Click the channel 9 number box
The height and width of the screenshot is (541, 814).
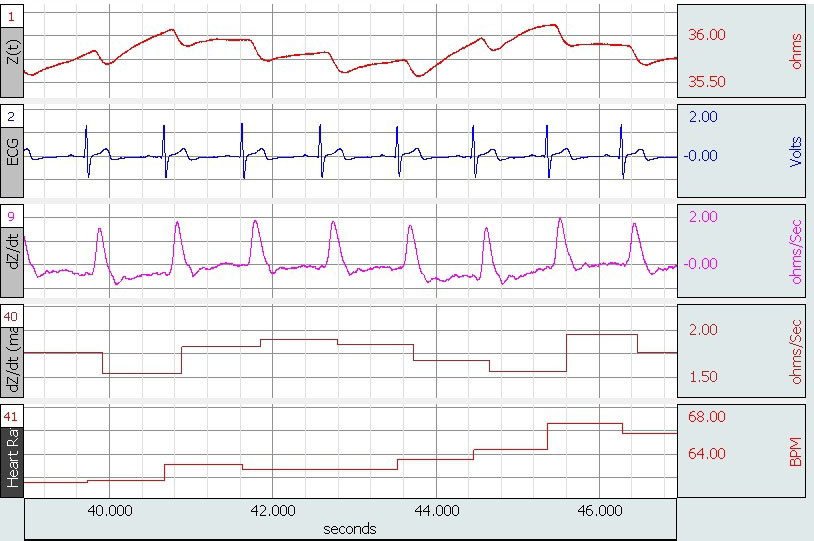[x=13, y=217]
